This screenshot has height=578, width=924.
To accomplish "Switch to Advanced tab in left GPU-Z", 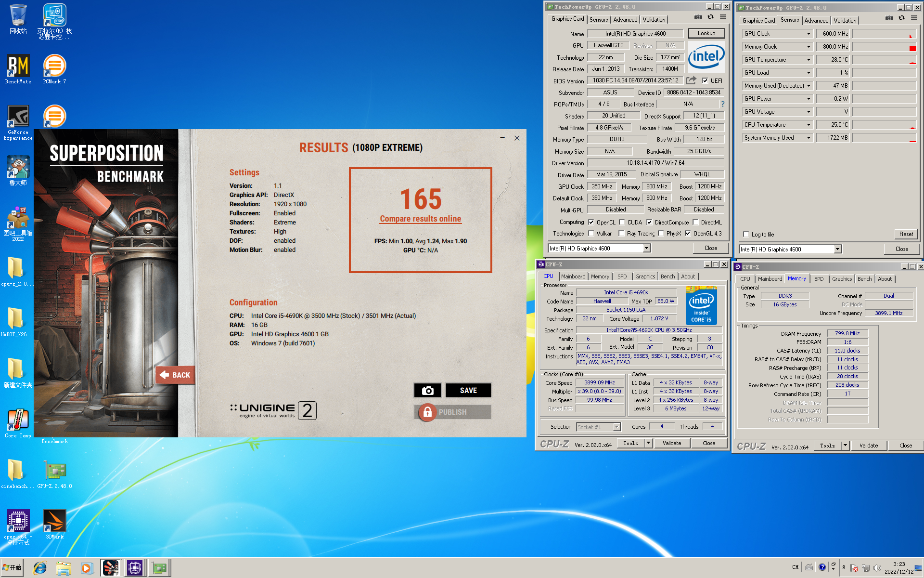I will click(x=625, y=20).
